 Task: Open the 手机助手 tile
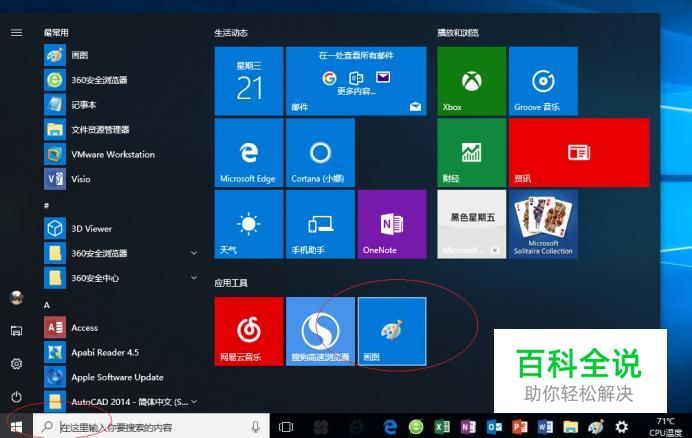click(x=320, y=224)
